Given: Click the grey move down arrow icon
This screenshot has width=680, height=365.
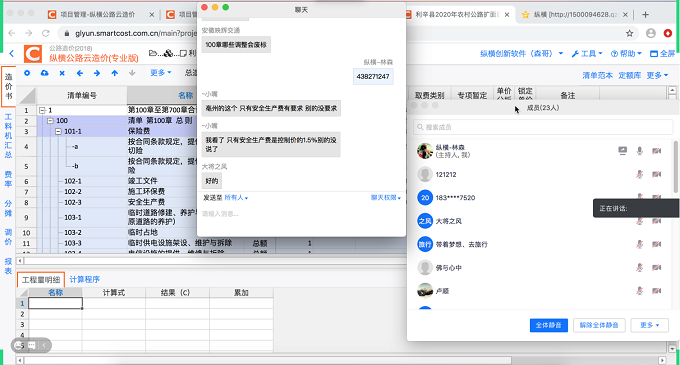Looking at the screenshot, I should (x=132, y=73).
